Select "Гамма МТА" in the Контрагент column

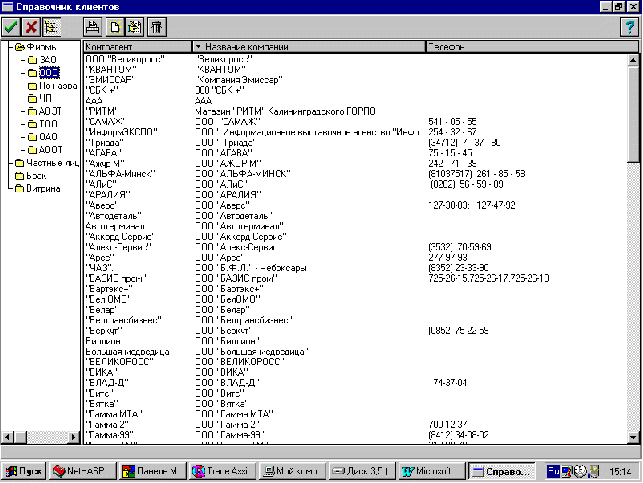click(114, 414)
